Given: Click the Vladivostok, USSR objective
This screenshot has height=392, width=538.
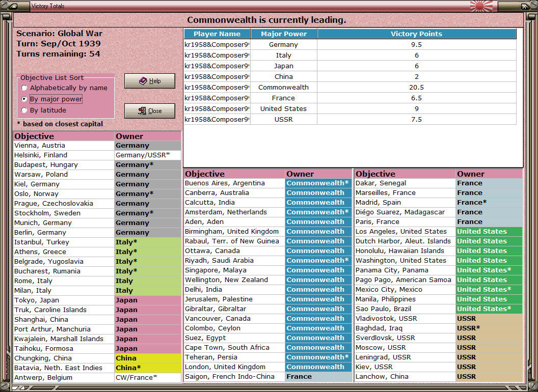Looking at the screenshot, I should 405,318.
